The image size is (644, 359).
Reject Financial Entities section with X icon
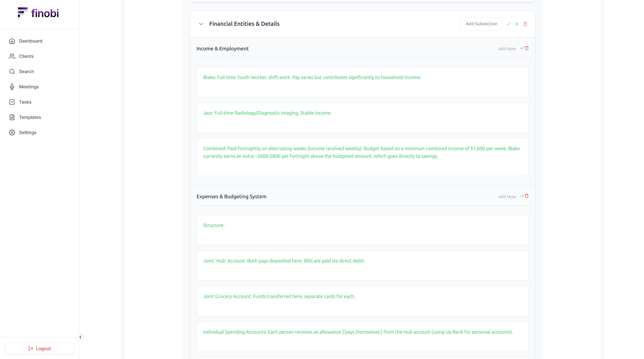click(517, 24)
